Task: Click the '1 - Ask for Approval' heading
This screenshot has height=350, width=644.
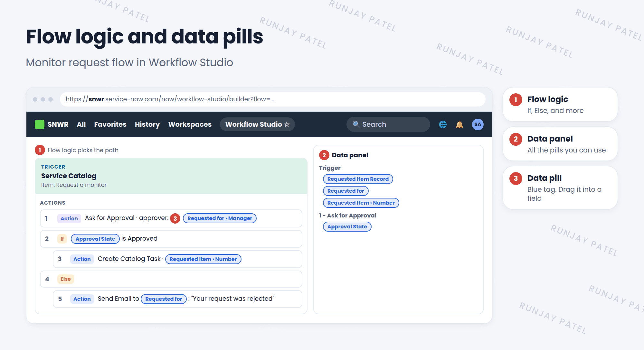Action: click(x=347, y=216)
